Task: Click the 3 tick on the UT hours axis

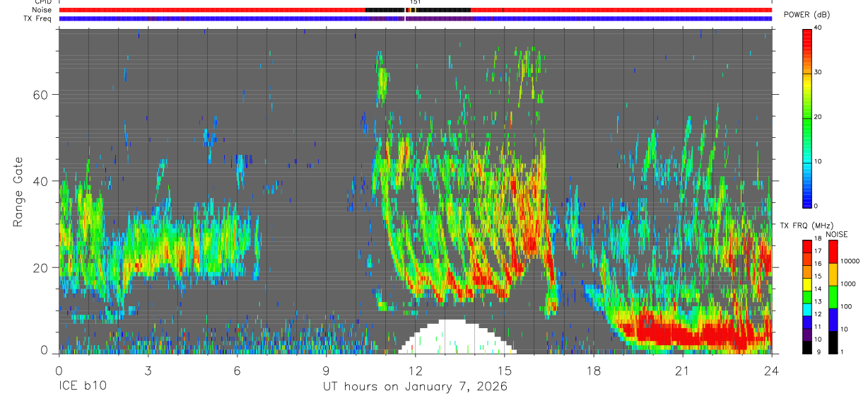Action: 148,371
